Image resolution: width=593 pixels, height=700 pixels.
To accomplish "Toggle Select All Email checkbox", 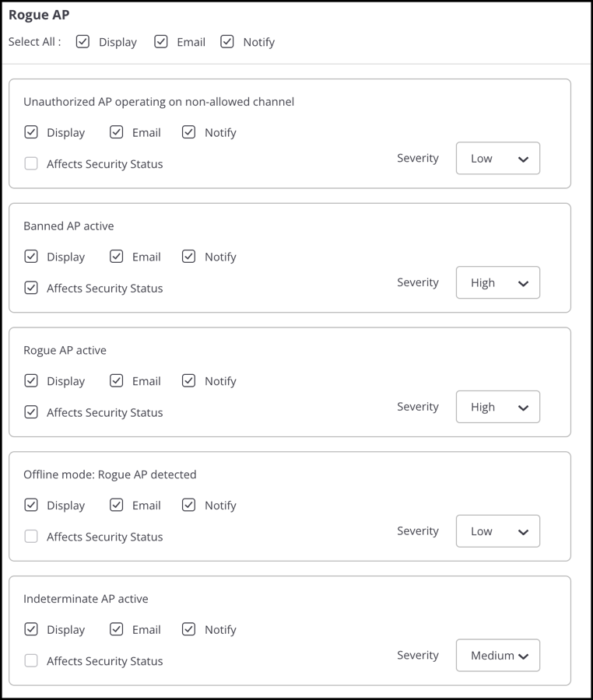I will (161, 41).
